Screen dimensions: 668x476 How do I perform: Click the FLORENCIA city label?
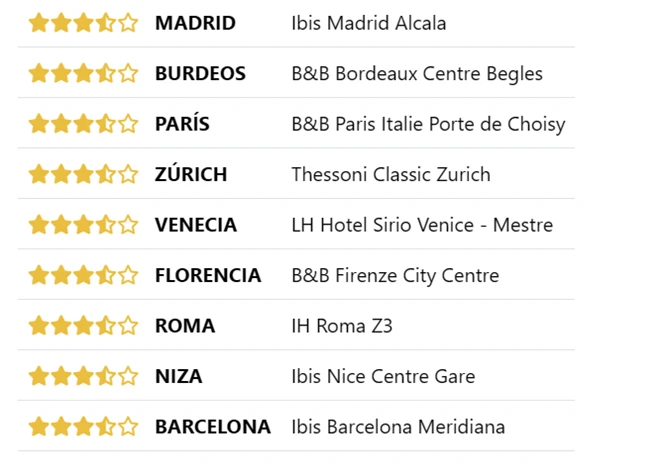click(208, 275)
